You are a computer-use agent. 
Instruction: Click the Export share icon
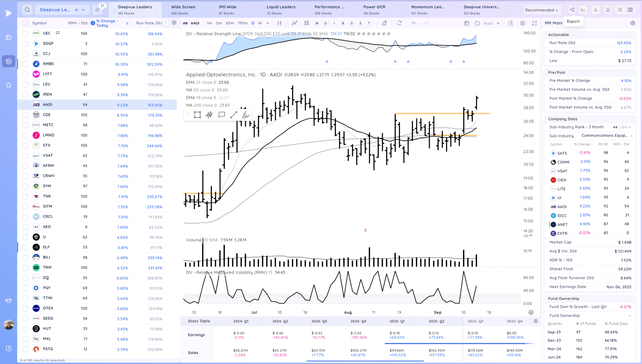(572, 10)
